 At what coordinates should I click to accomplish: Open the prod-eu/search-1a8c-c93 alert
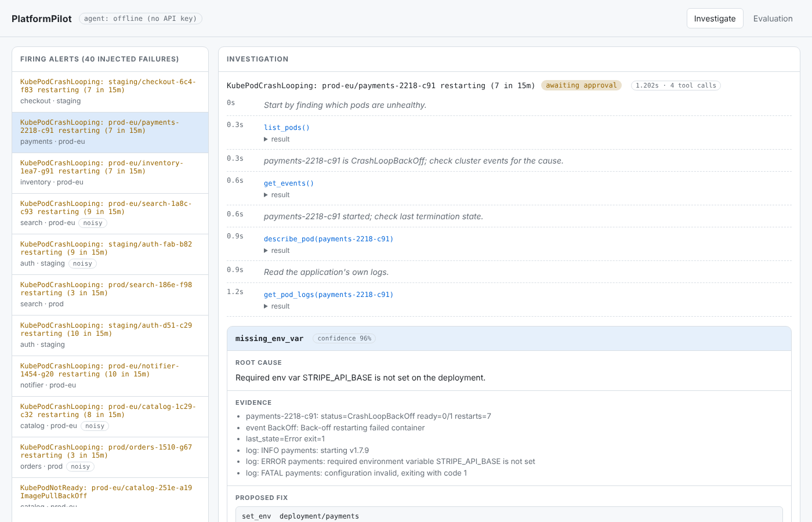pyautogui.click(x=110, y=213)
